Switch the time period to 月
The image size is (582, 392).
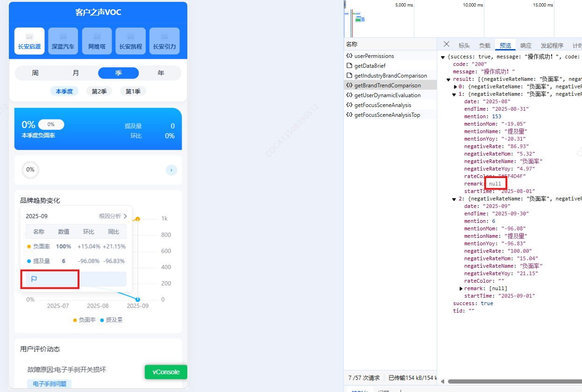tap(76, 73)
